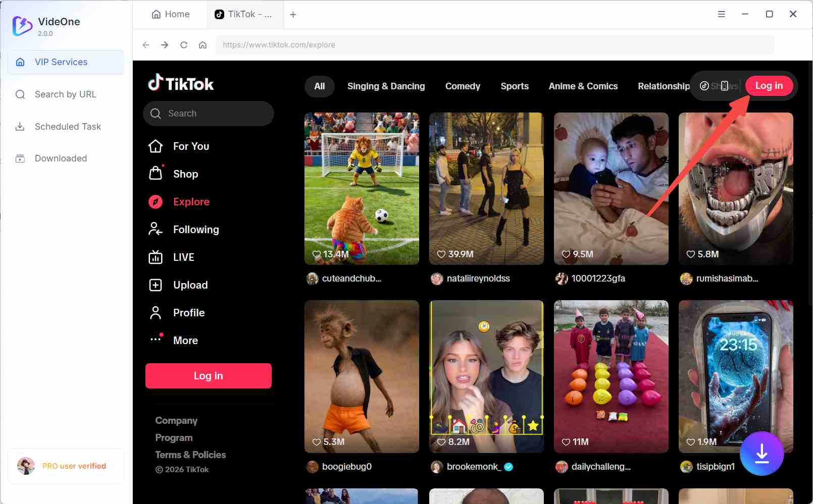
Task: Open the Shop section
Action: click(186, 174)
